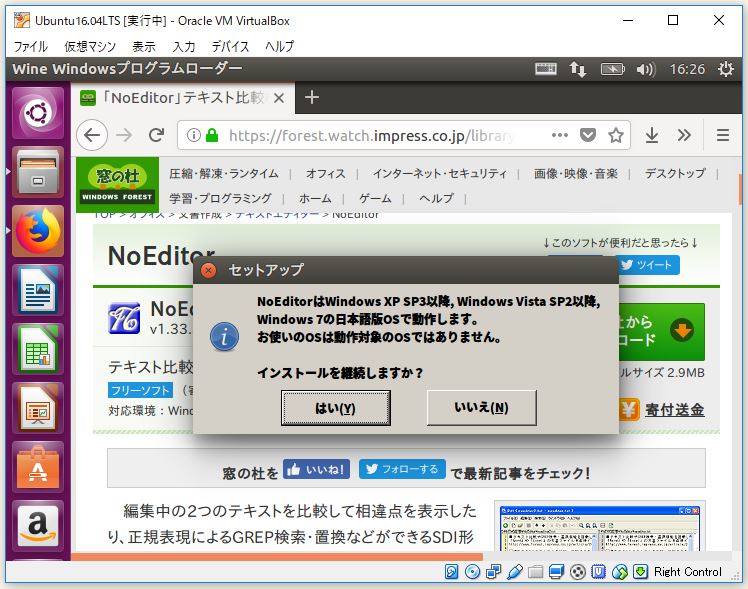Open ホーム category link
The height and width of the screenshot is (589, 748).
pyautogui.click(x=315, y=198)
